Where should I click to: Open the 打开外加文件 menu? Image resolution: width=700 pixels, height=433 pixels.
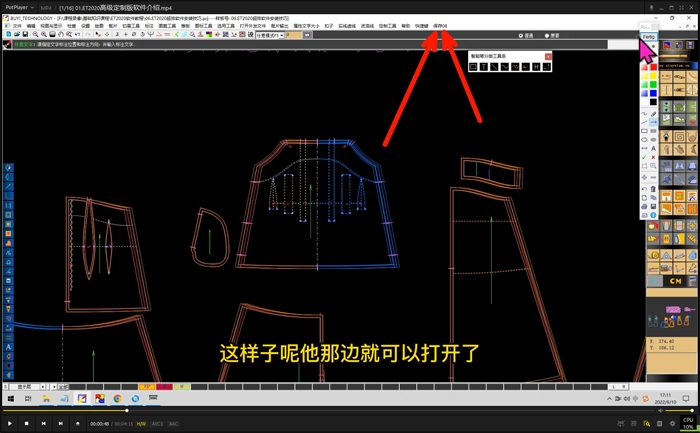(253, 26)
